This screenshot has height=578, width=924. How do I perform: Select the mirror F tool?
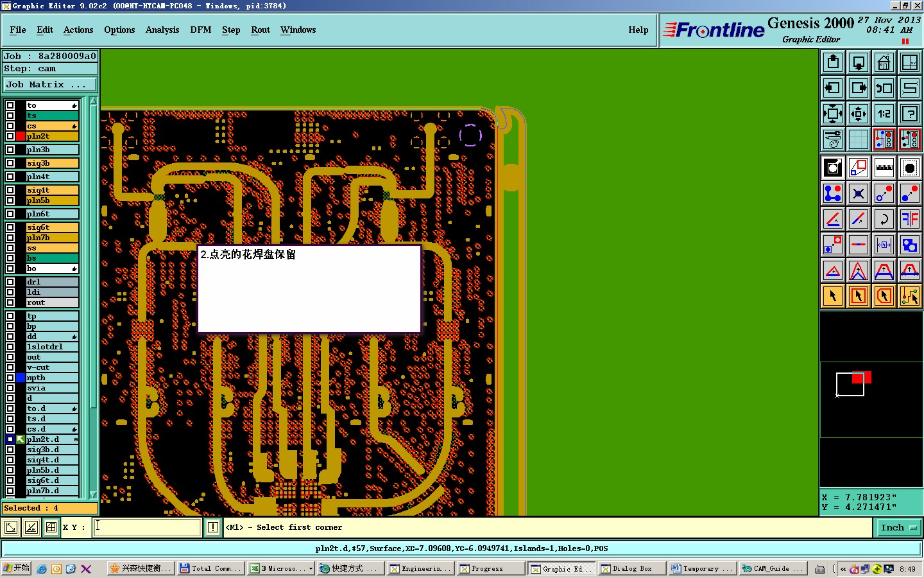tap(910, 219)
